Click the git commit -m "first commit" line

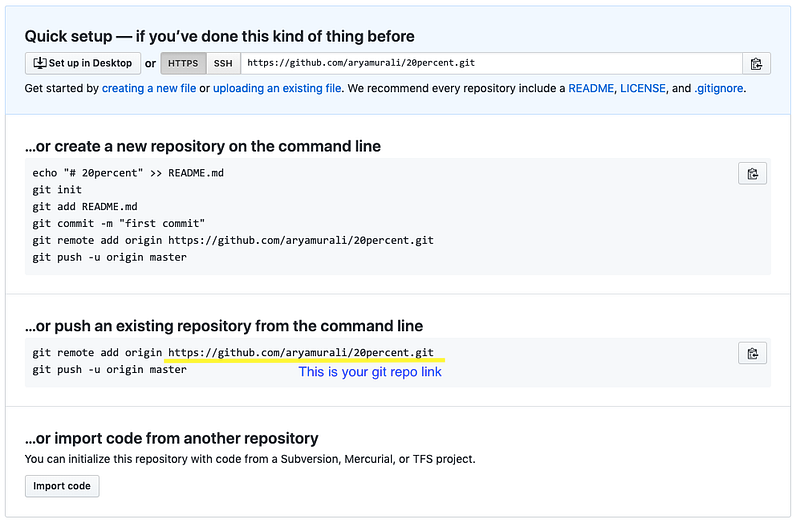pyautogui.click(x=118, y=223)
